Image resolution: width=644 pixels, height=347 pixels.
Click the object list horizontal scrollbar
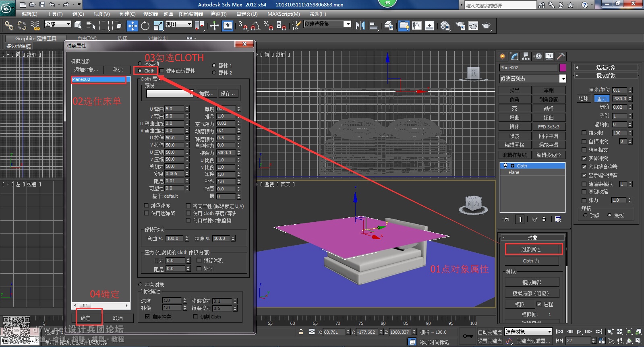tap(101, 306)
